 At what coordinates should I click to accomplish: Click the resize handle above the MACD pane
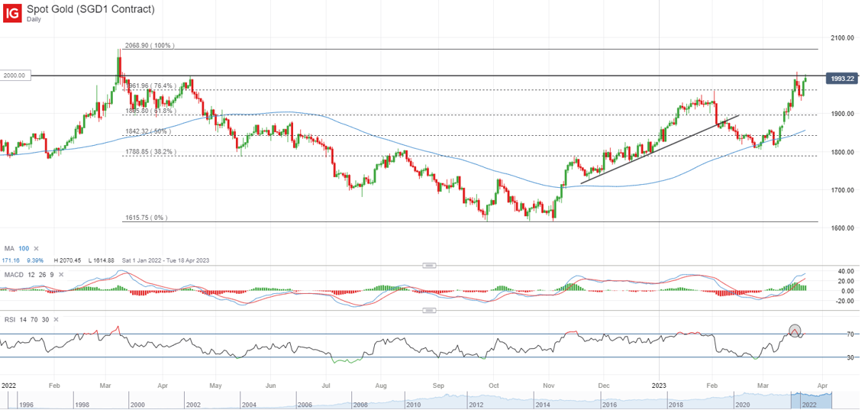pos(428,265)
